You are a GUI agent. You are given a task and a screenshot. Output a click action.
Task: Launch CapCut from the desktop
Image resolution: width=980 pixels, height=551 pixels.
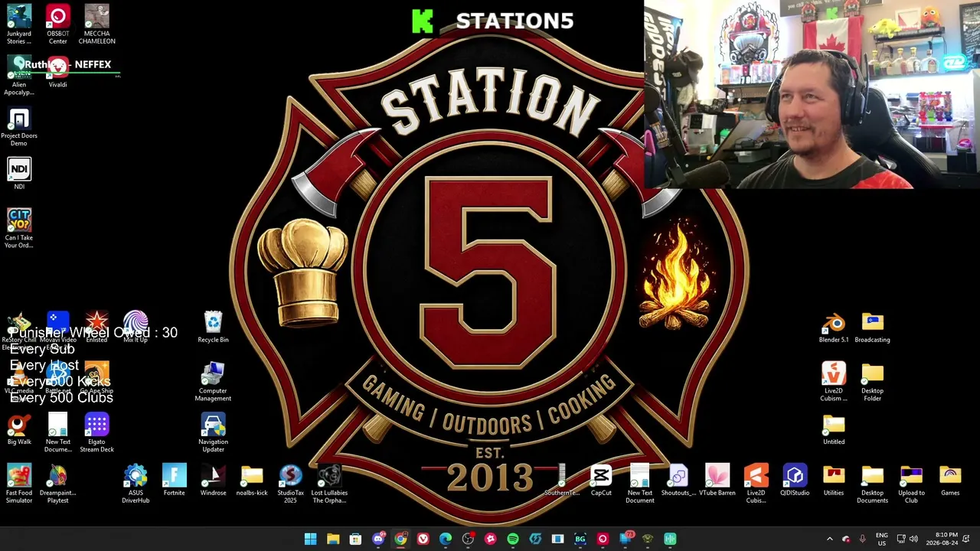point(601,481)
